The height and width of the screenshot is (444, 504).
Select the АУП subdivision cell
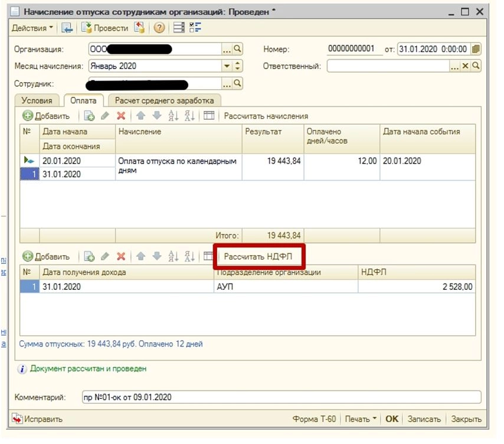point(286,286)
